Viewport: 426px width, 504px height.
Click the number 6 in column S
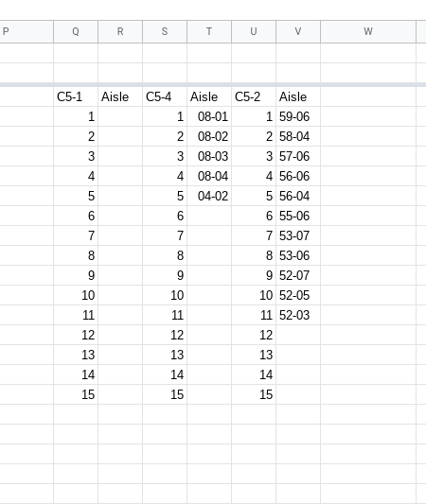[x=165, y=216]
